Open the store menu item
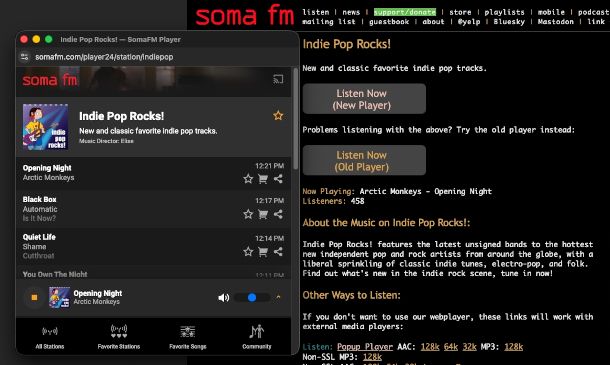 click(460, 12)
